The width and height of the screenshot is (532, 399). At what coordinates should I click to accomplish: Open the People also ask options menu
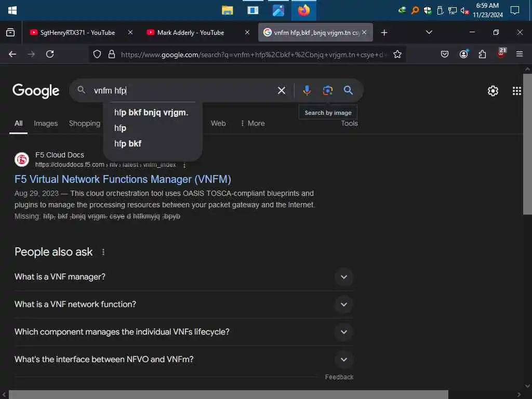point(103,252)
